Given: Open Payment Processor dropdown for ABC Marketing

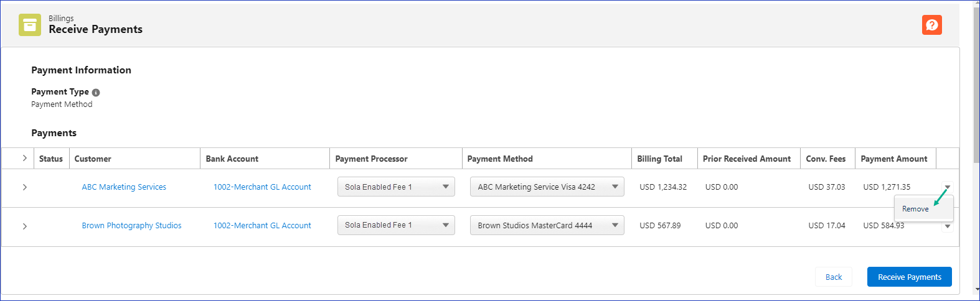Looking at the screenshot, I should (395, 187).
